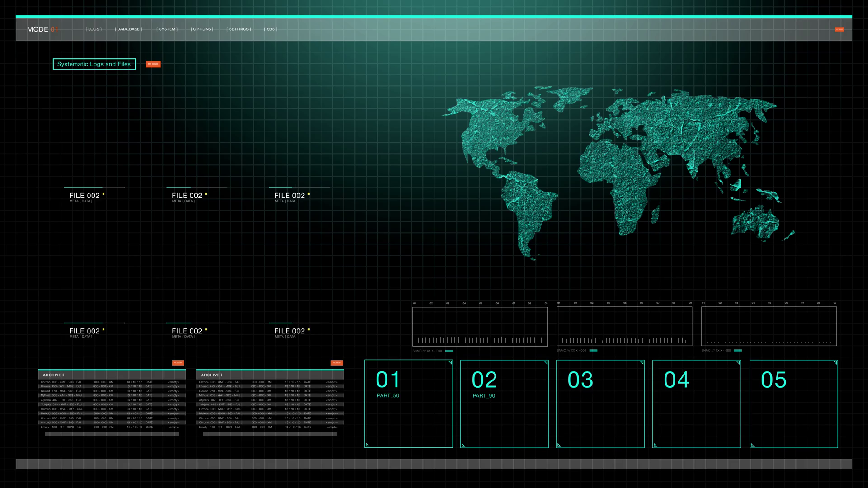Open tile 02 labeled PART_90
868x488 pixels.
[x=504, y=404]
